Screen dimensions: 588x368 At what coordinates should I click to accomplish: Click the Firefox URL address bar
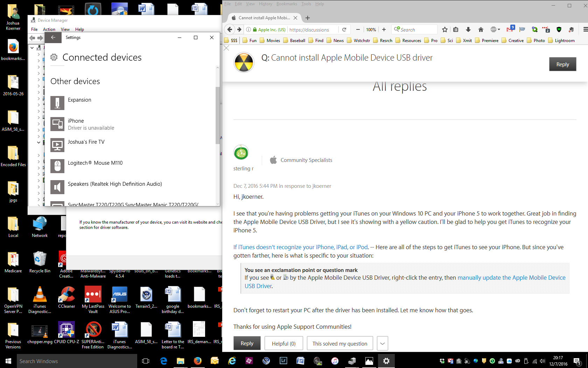(x=309, y=29)
